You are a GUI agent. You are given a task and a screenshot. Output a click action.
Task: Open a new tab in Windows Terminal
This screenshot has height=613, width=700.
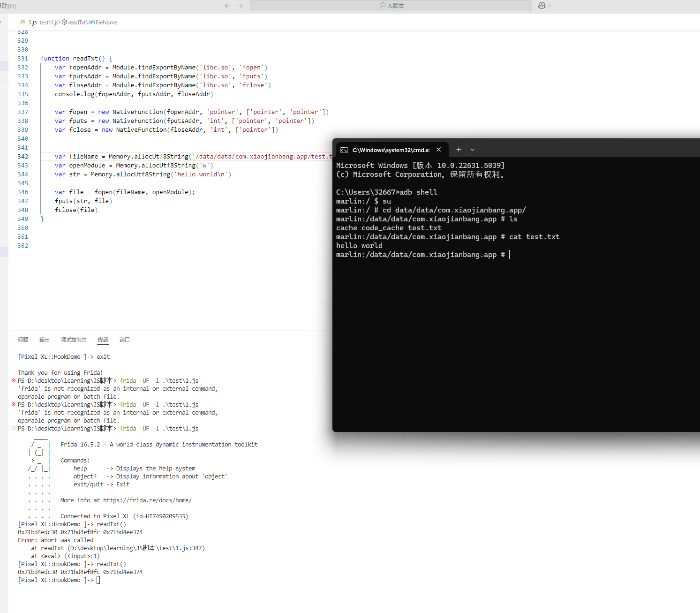click(459, 150)
